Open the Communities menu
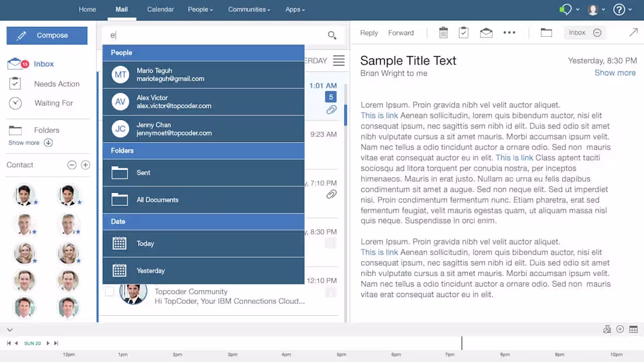644x362 pixels. click(248, 9)
